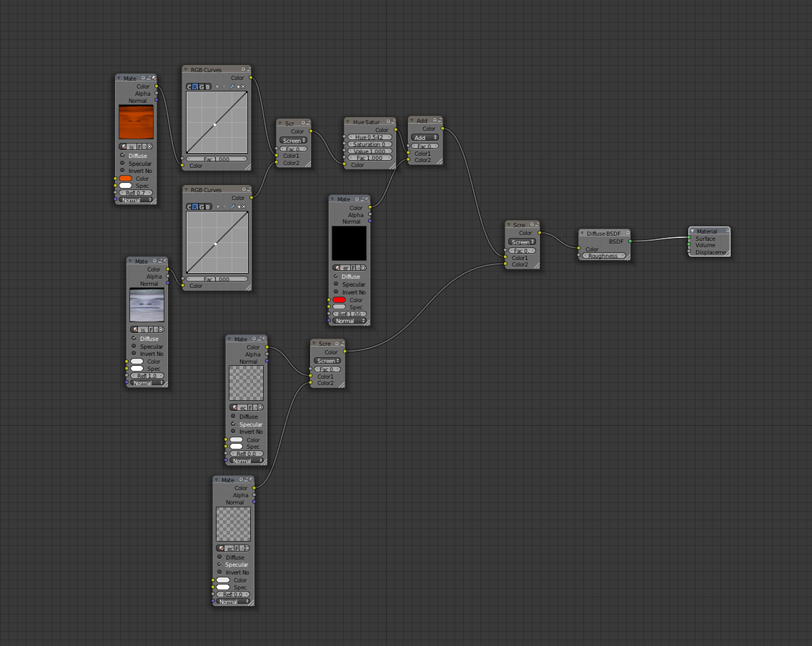The height and width of the screenshot is (646, 812).
Task: Click delete-point X icon in face-texture-fed RGB Curves
Action: (x=244, y=207)
